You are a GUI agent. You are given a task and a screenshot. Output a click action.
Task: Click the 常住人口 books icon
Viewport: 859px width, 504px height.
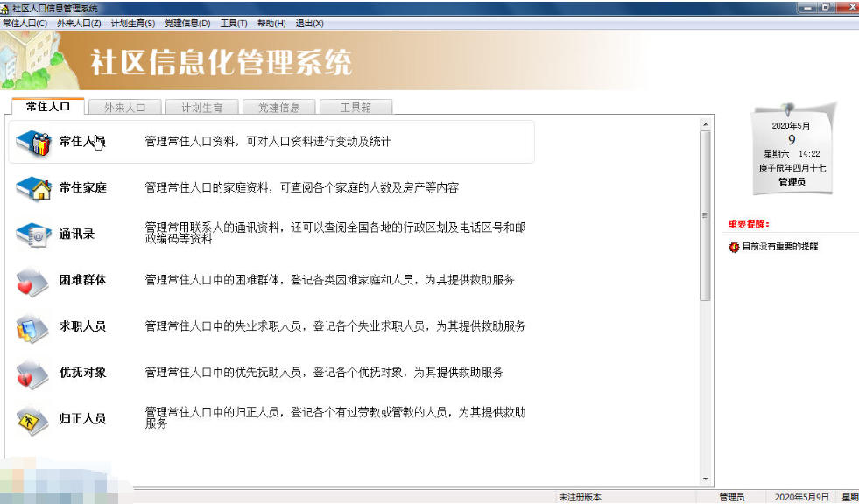[33, 142]
